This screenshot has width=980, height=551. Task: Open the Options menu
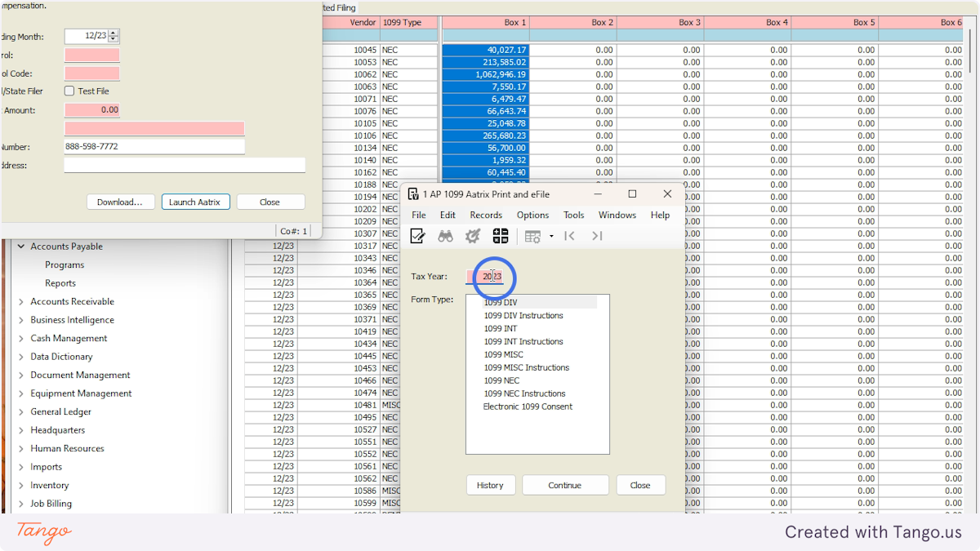click(532, 215)
